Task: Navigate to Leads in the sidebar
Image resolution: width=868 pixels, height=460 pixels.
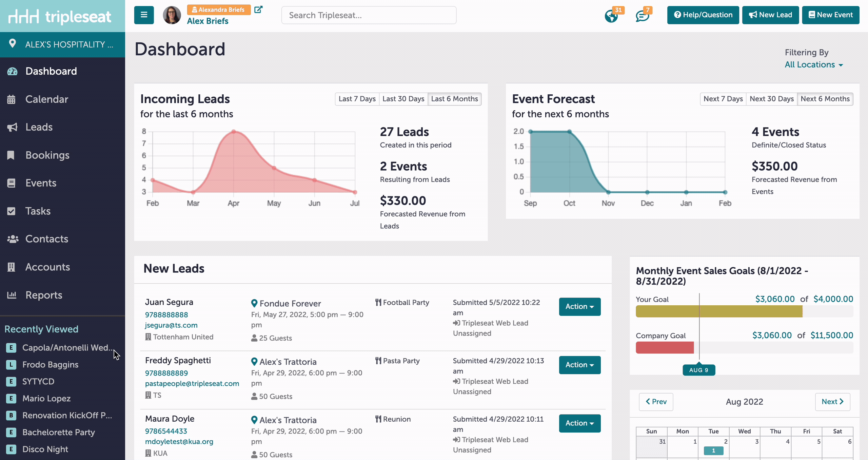Action: [62, 127]
